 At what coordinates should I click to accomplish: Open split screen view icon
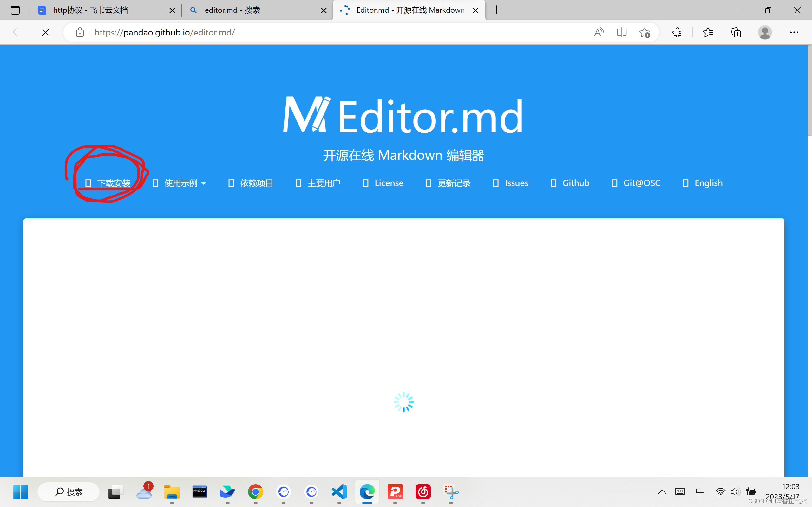point(621,32)
